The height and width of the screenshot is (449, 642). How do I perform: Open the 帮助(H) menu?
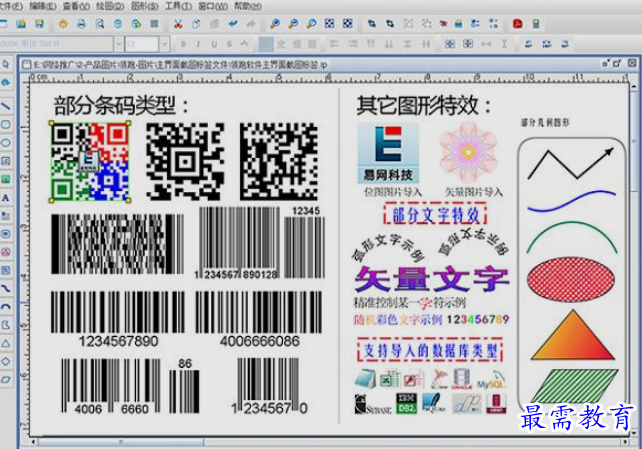click(248, 6)
